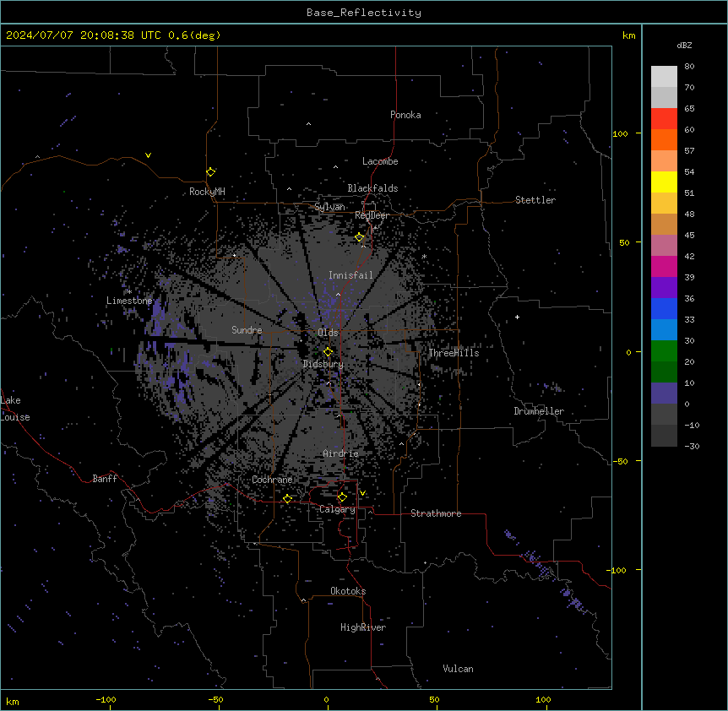Image resolution: width=728 pixels, height=711 pixels.
Task: Click the Lacombe city label
Action: click(x=380, y=161)
